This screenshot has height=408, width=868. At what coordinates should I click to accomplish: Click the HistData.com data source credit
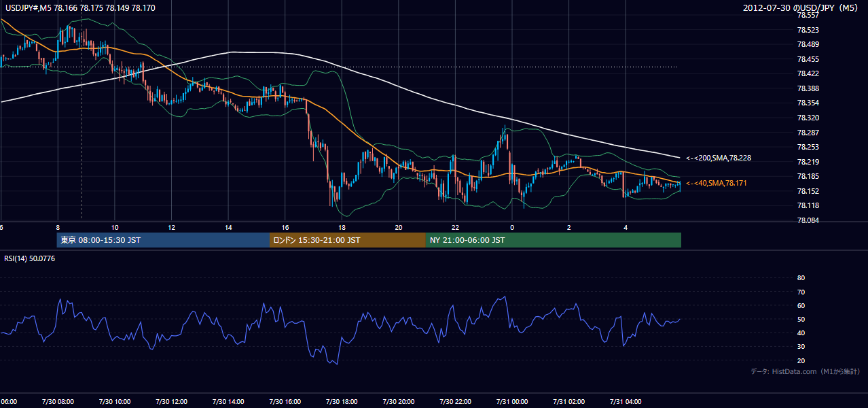click(x=806, y=371)
